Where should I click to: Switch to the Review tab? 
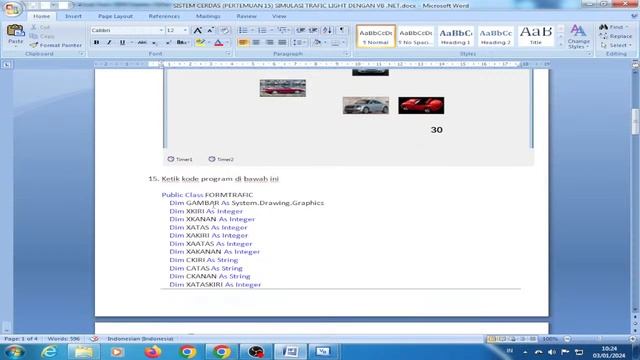click(247, 16)
